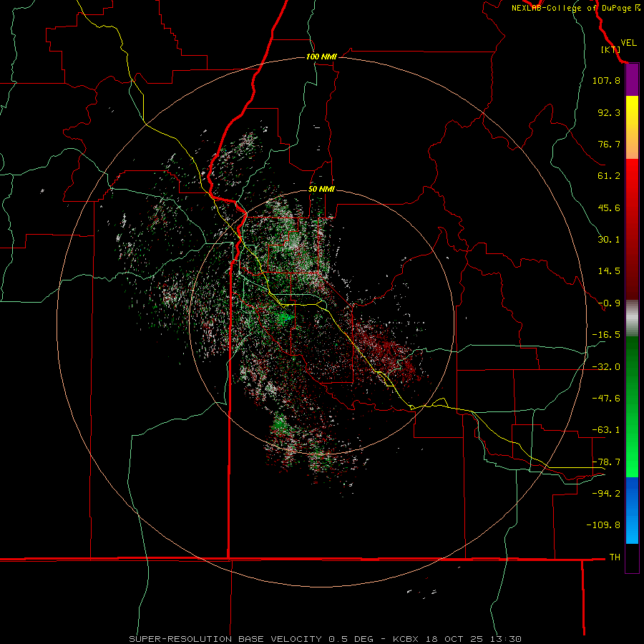
Task: Select the 45.6 legend value
Action: [x=609, y=208]
